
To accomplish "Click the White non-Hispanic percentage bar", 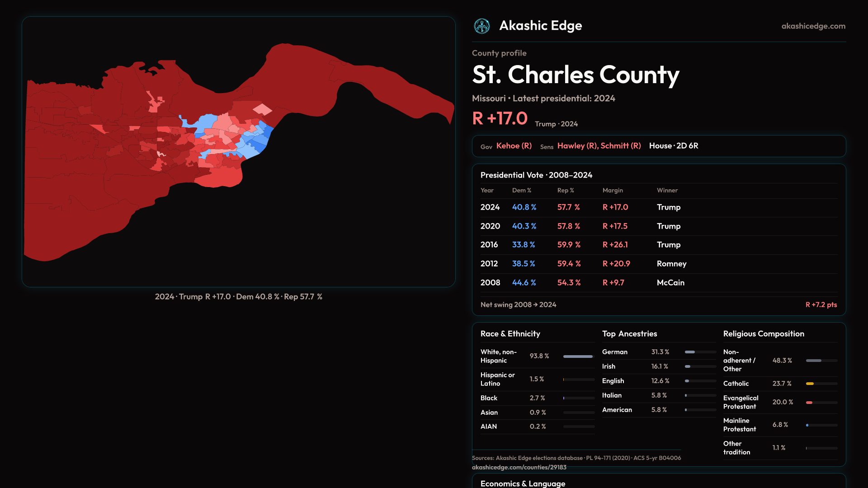I will tap(578, 357).
